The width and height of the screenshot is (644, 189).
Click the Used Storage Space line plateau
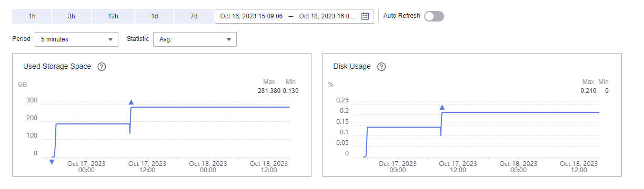[x=210, y=107]
